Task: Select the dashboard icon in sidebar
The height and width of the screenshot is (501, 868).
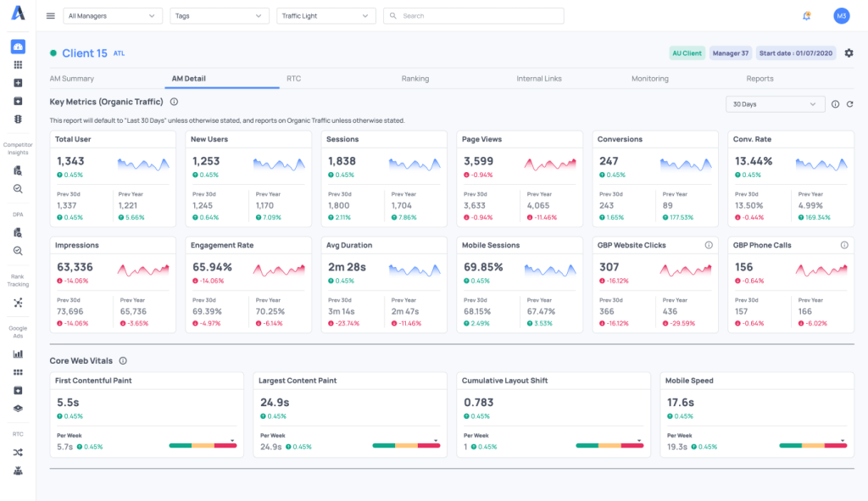Action: [18, 47]
